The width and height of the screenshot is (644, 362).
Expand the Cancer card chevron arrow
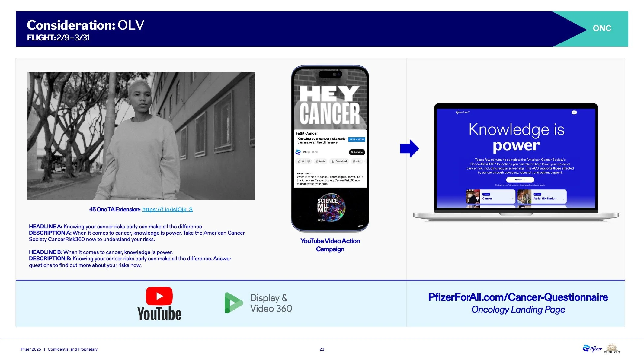pyautogui.click(x=512, y=199)
